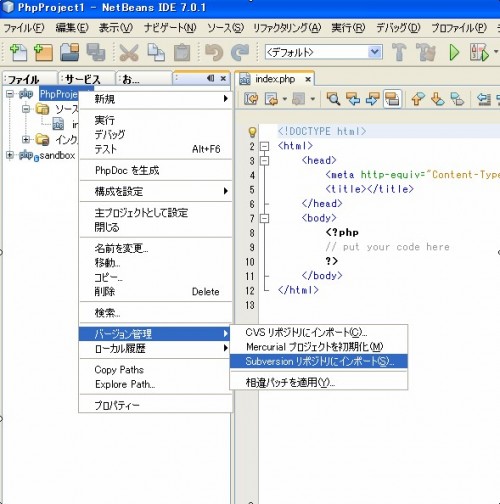The image size is (500, 504).
Task: Choose 相違パッチを適用 submenu item
Action: 319,382
